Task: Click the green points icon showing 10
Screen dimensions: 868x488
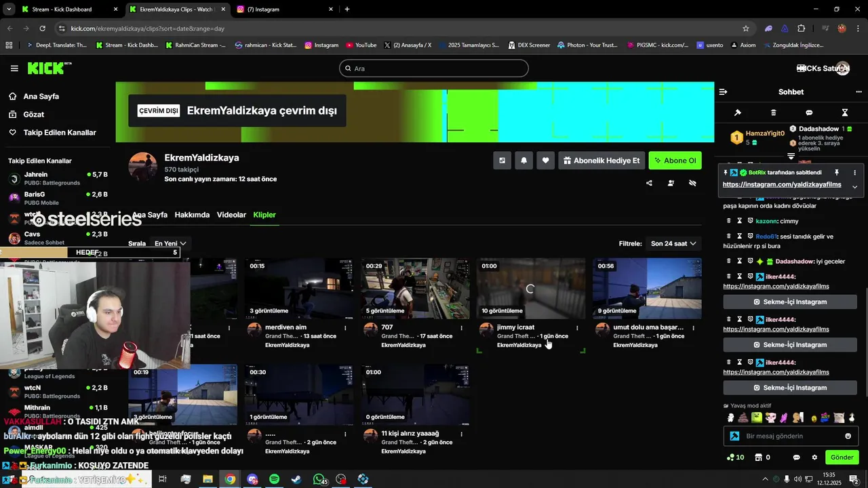Action: coord(730,457)
